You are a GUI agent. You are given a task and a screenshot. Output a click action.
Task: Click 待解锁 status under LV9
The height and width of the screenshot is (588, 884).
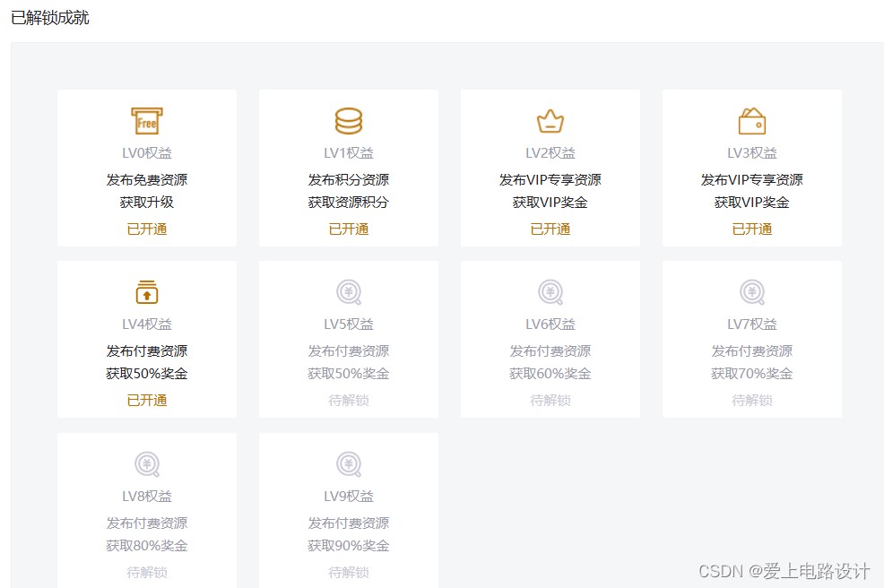click(x=349, y=572)
